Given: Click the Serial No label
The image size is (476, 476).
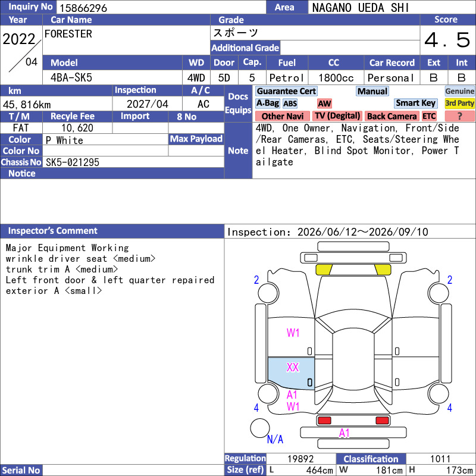Looking at the screenshot, I should [x=21, y=470].
